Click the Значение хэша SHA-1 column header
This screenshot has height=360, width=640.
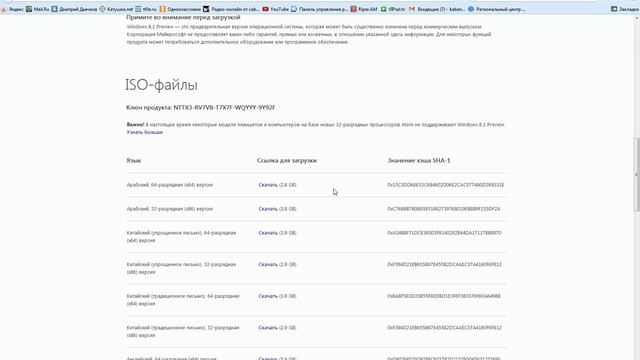tap(419, 160)
